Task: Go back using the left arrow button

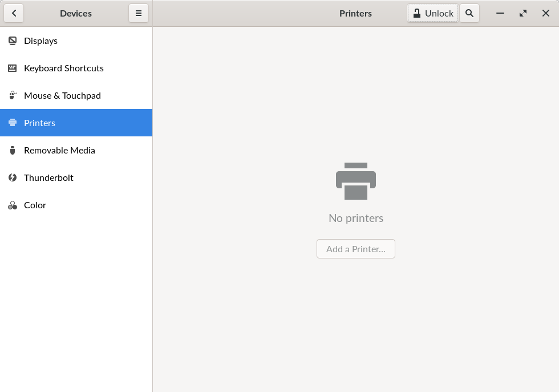Action: (x=14, y=13)
